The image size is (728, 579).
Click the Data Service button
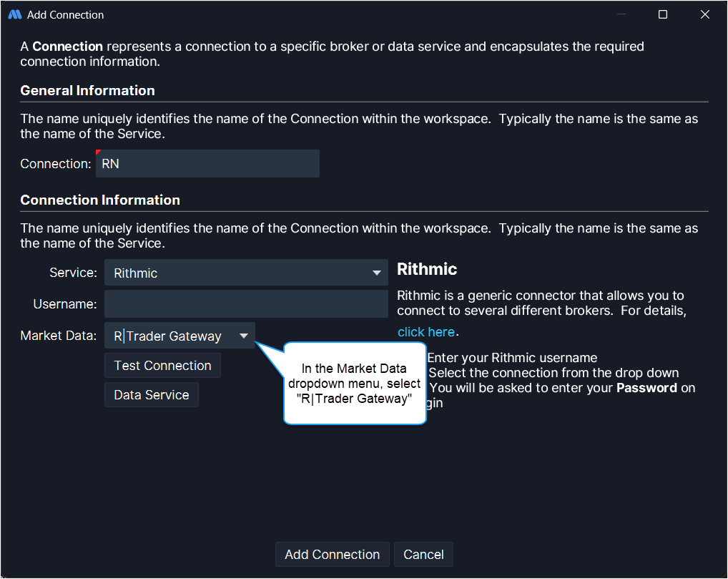click(152, 395)
